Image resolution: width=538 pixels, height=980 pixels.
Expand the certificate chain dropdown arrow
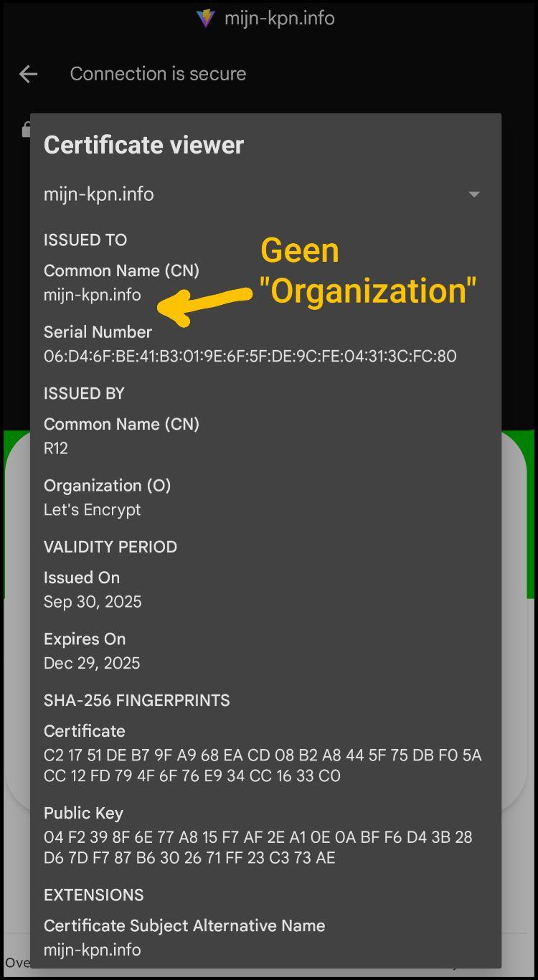[x=473, y=194]
